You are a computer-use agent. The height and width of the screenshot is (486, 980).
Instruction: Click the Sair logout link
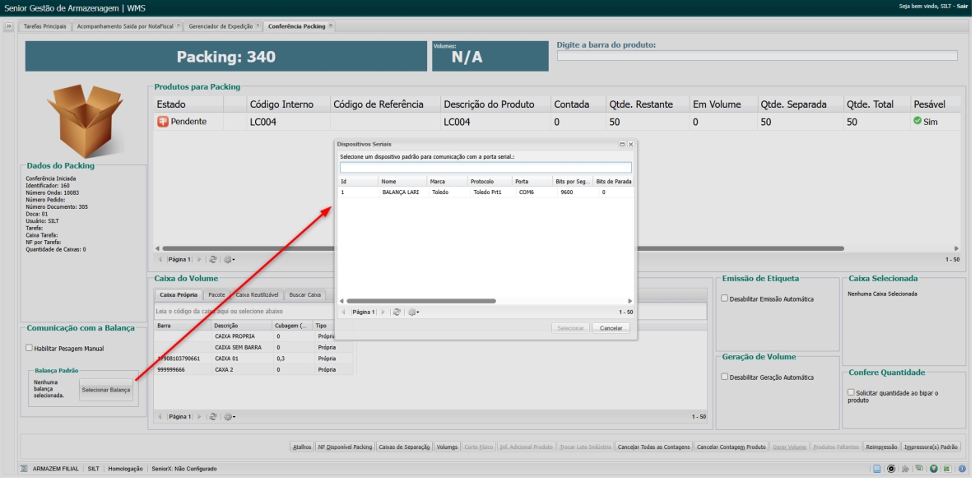coord(963,6)
